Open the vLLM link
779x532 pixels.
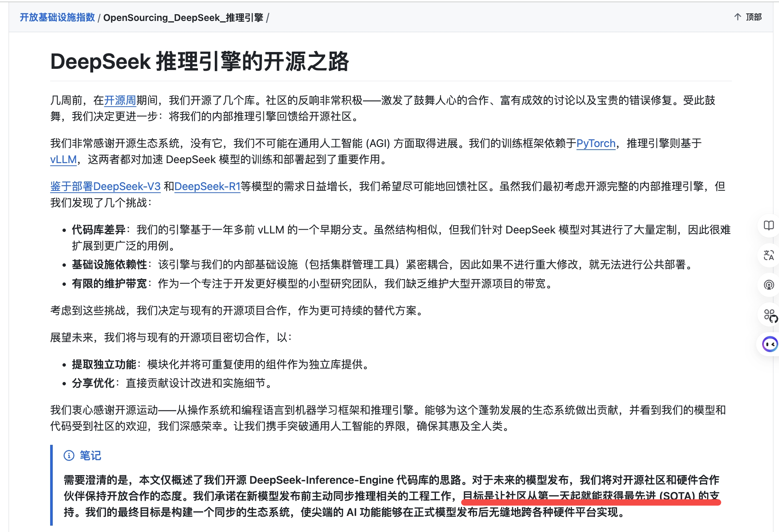point(64,159)
